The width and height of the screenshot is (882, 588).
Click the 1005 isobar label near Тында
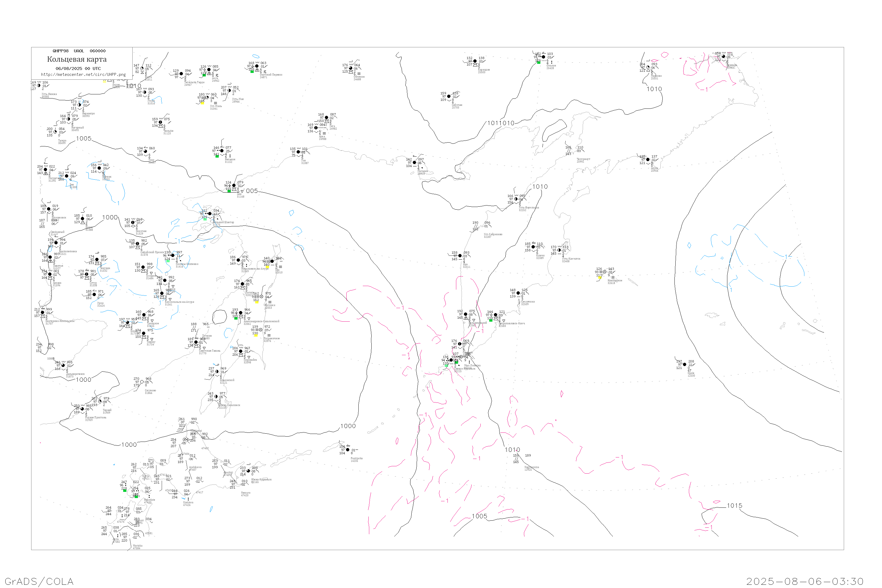pos(83,139)
